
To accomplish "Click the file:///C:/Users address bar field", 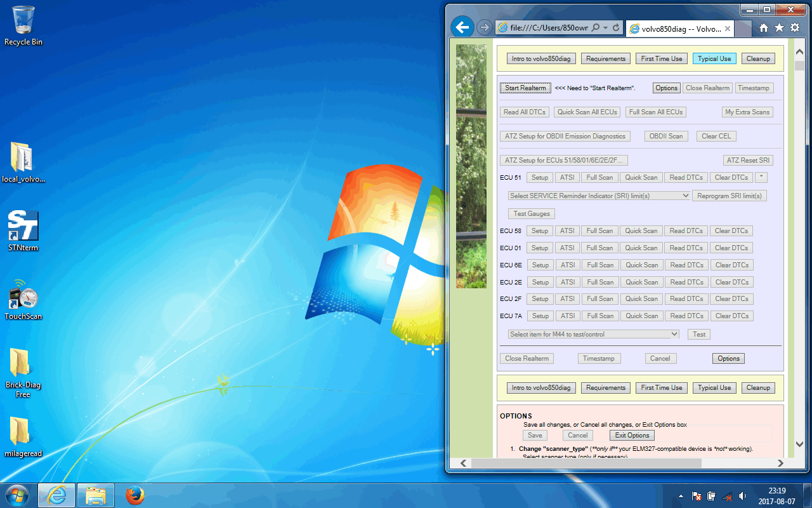I will (549, 28).
